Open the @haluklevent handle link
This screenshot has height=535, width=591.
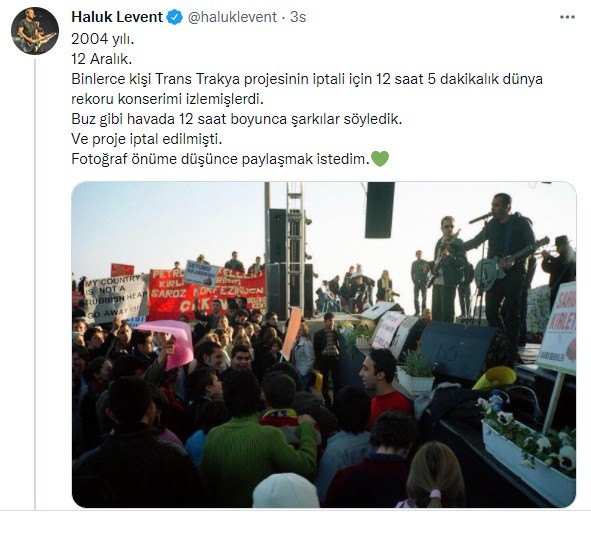(x=232, y=17)
